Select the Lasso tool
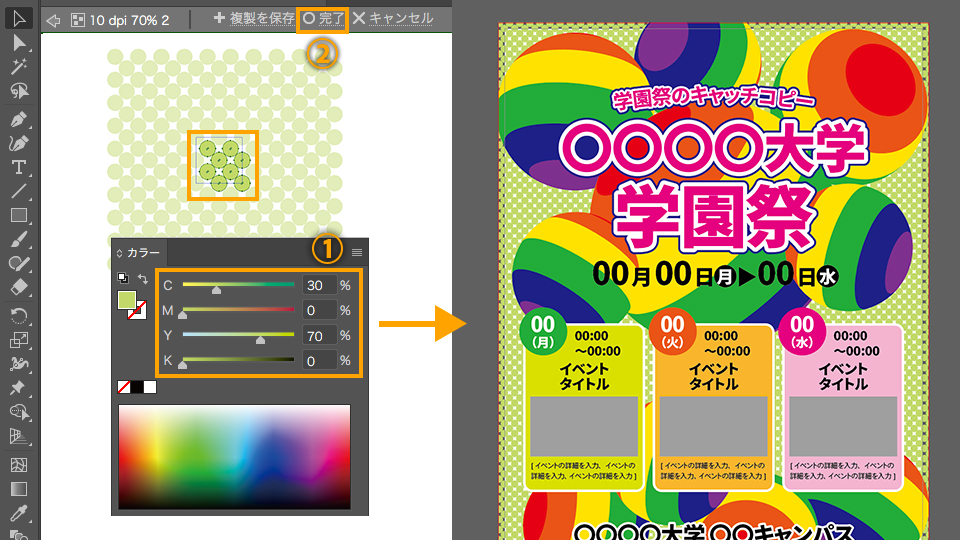The image size is (960, 540). tap(19, 91)
